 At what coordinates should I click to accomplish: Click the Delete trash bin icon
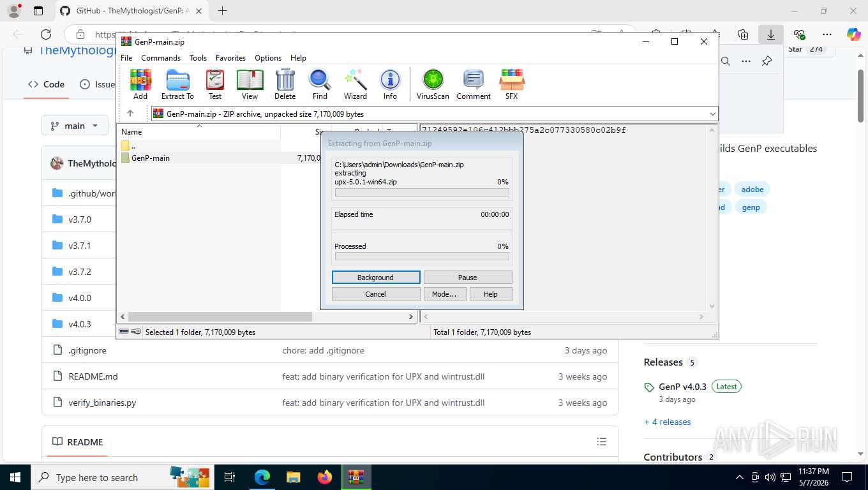coord(285,84)
